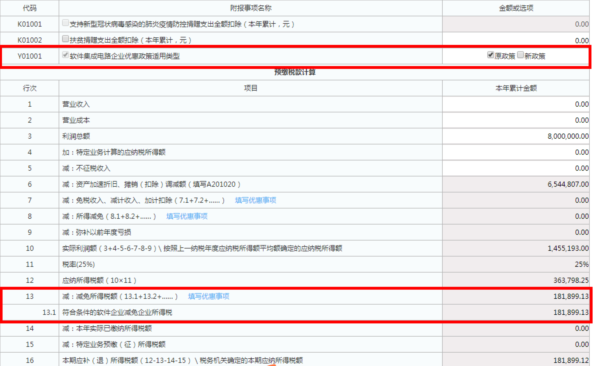Select the 181,899.13 value in row 13
Image resolution: width=596 pixels, height=367 pixels.
pos(571,296)
